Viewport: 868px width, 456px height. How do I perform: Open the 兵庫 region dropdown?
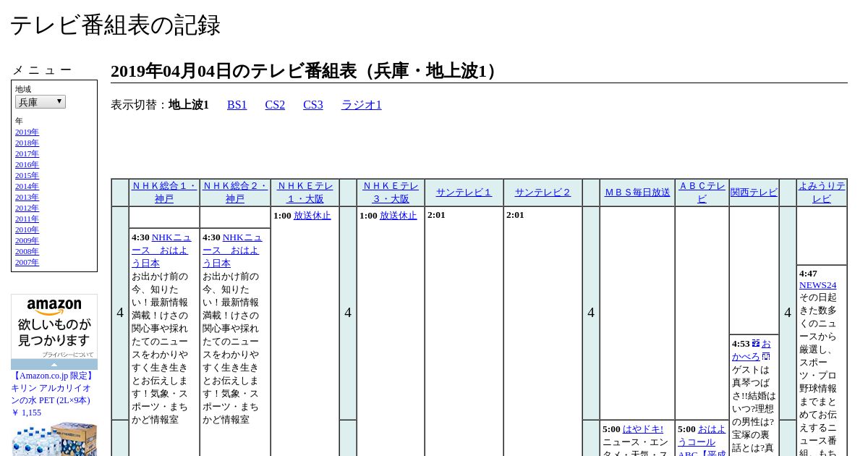click(41, 102)
